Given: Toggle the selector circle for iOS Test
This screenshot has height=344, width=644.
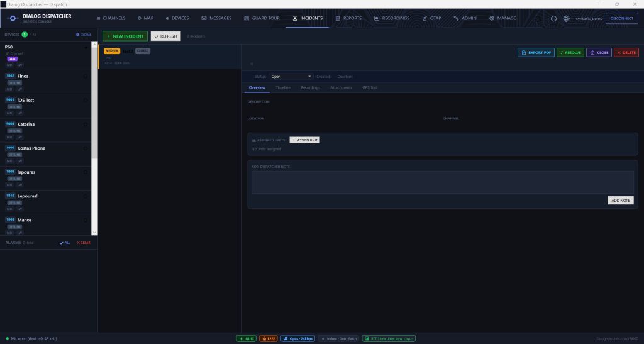Looking at the screenshot, I should pyautogui.click(x=86, y=100).
